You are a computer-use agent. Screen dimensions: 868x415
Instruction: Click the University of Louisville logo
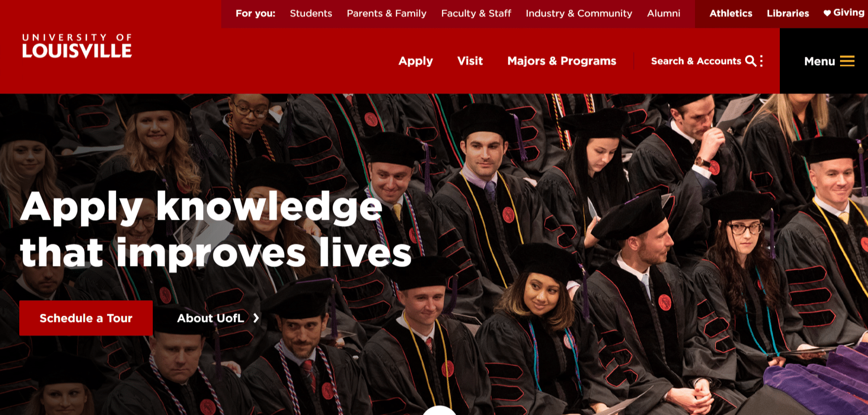77,46
